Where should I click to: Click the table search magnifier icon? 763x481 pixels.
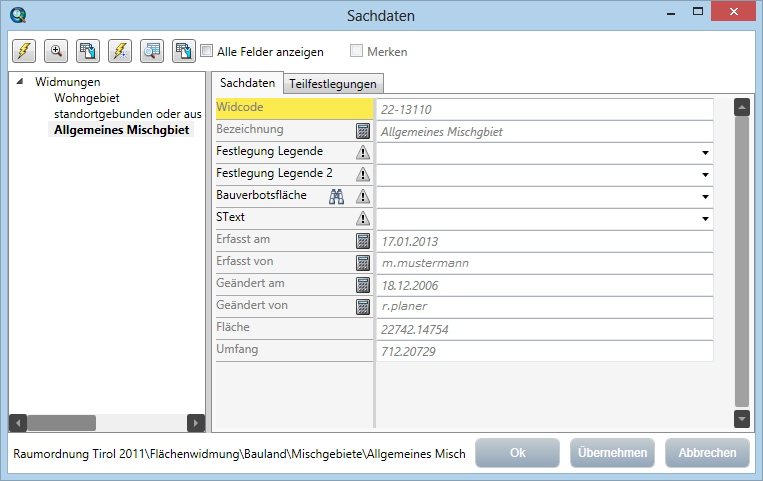click(152, 51)
